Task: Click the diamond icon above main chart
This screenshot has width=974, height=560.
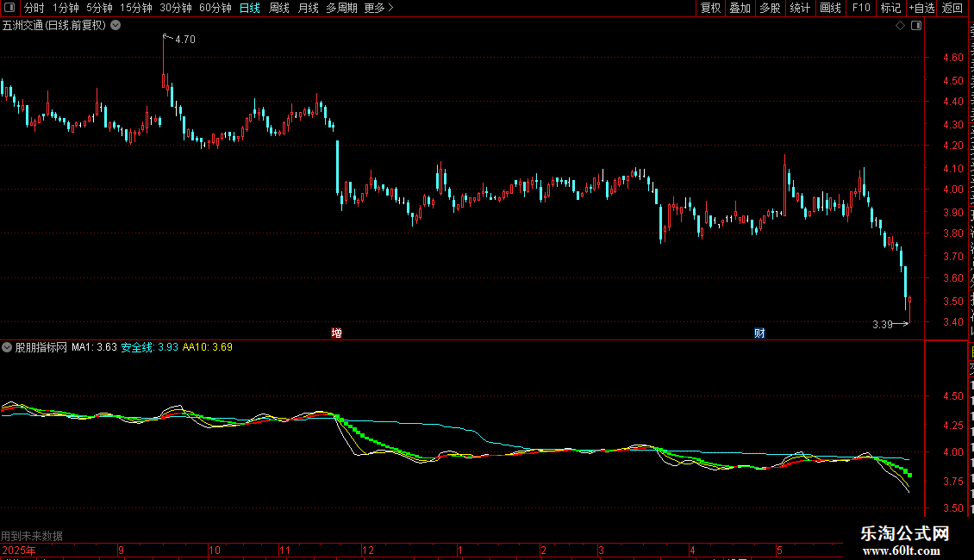Action: [900, 26]
